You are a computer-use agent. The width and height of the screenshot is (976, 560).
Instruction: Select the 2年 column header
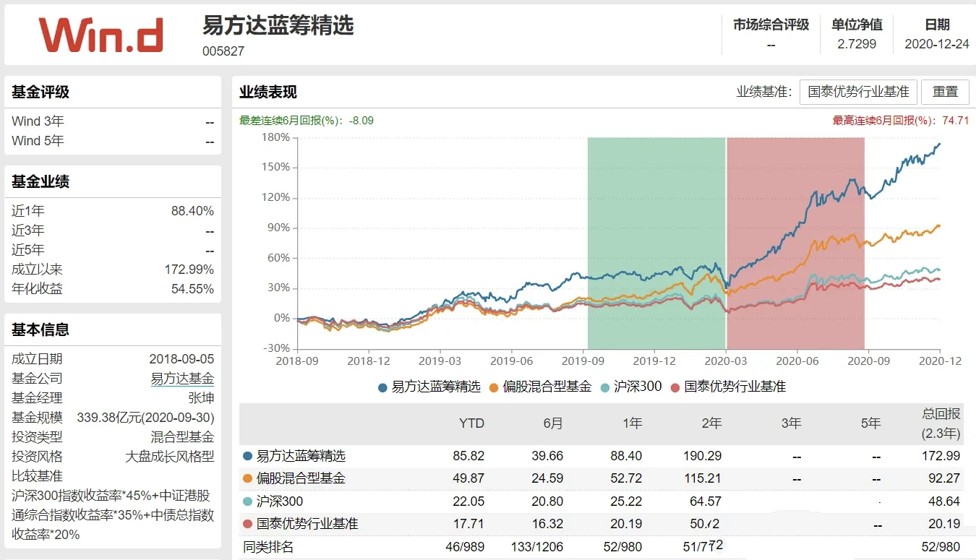click(x=711, y=423)
